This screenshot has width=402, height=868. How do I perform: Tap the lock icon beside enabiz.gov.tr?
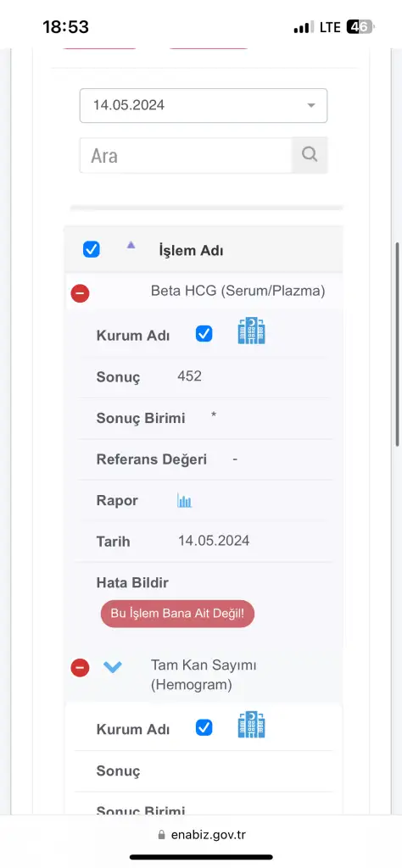162,834
